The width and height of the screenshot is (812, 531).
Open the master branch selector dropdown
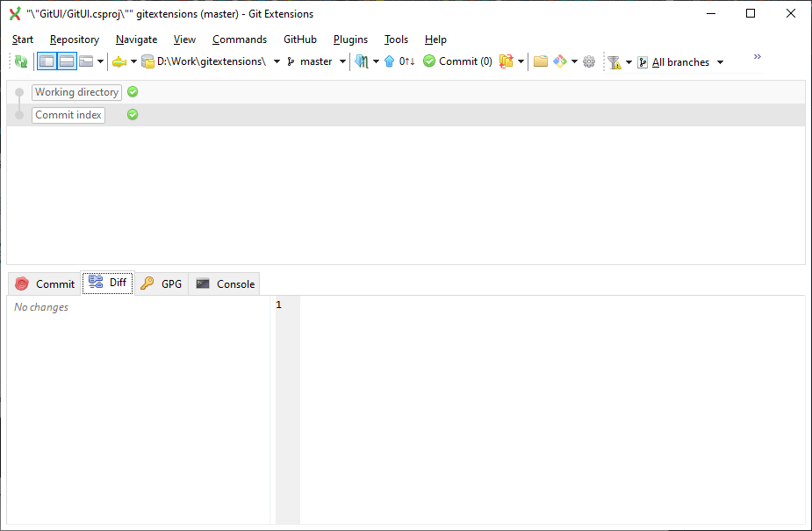(x=341, y=61)
